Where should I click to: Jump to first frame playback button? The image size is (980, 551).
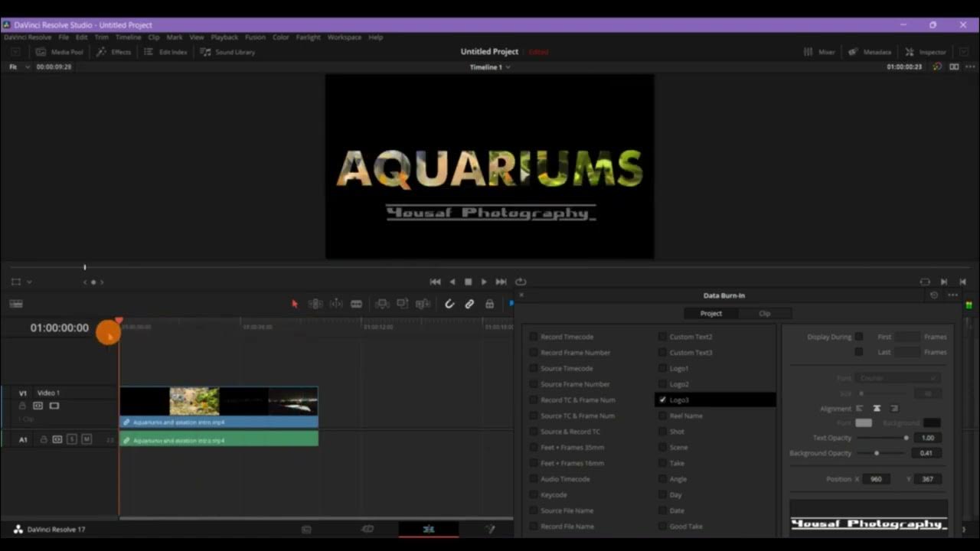435,282
